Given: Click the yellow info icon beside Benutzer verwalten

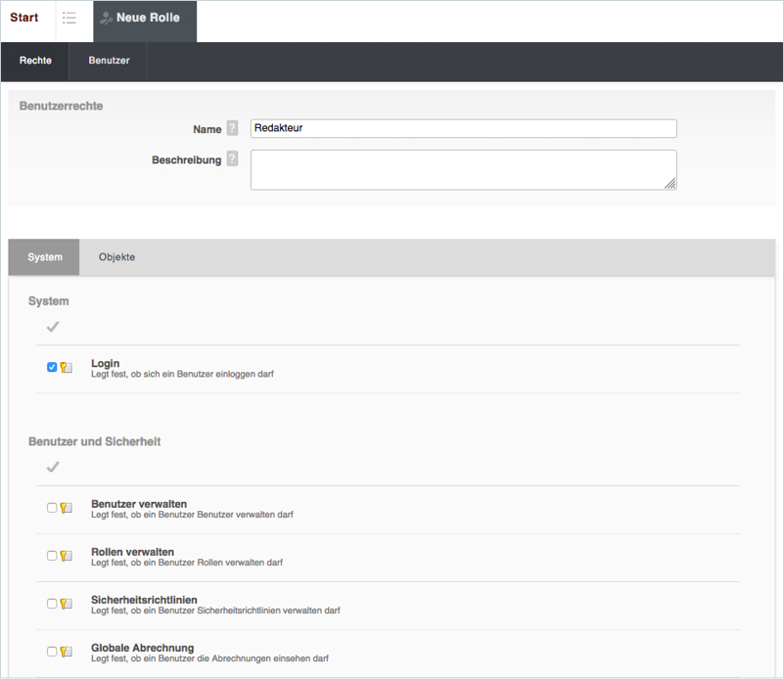Looking at the screenshot, I should tap(67, 508).
